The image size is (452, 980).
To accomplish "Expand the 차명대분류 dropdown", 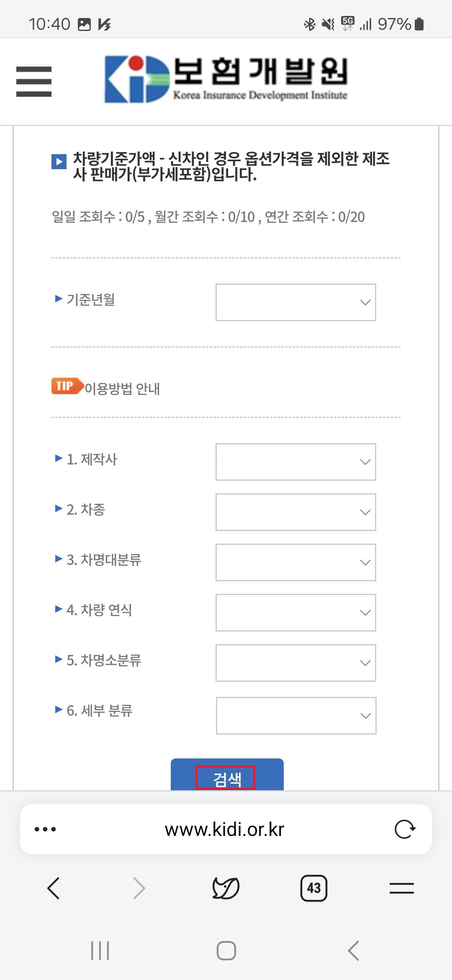I will [x=295, y=562].
